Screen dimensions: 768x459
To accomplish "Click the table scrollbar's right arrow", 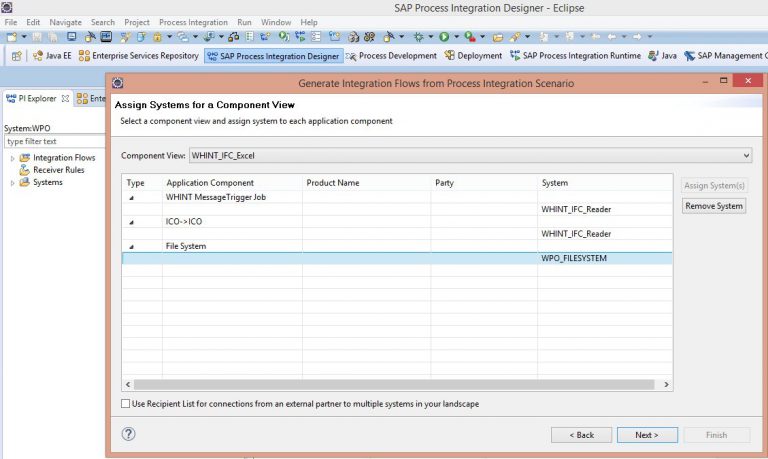I will pyautogui.click(x=666, y=385).
